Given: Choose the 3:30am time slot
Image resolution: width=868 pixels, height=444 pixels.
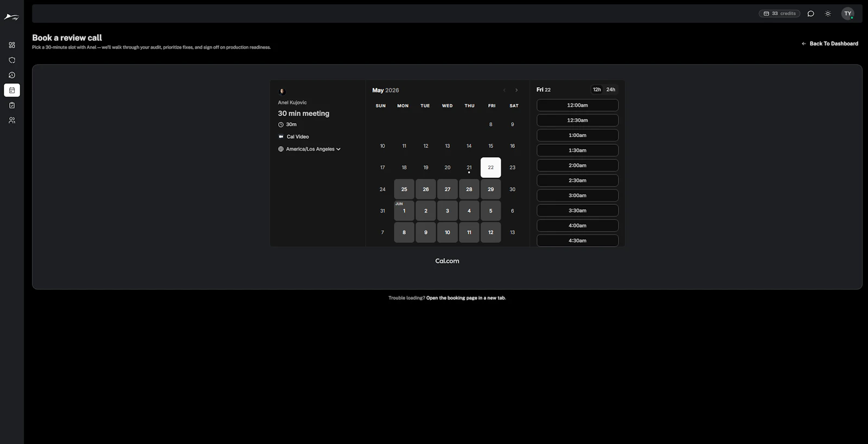Looking at the screenshot, I should (x=578, y=210).
